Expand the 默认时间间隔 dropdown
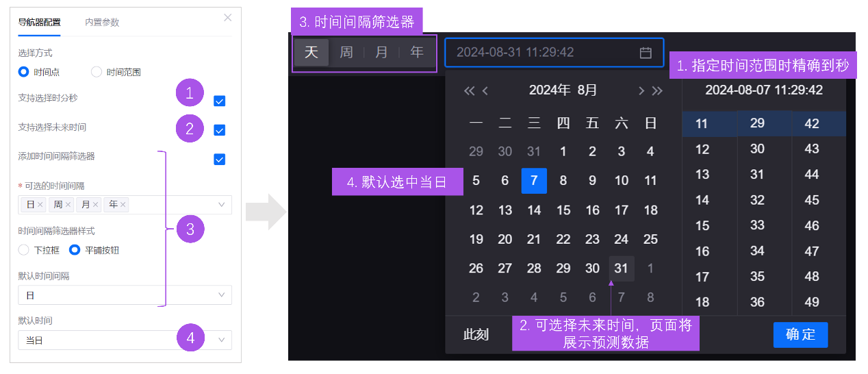This screenshot has width=868, height=374. pyautogui.click(x=221, y=295)
